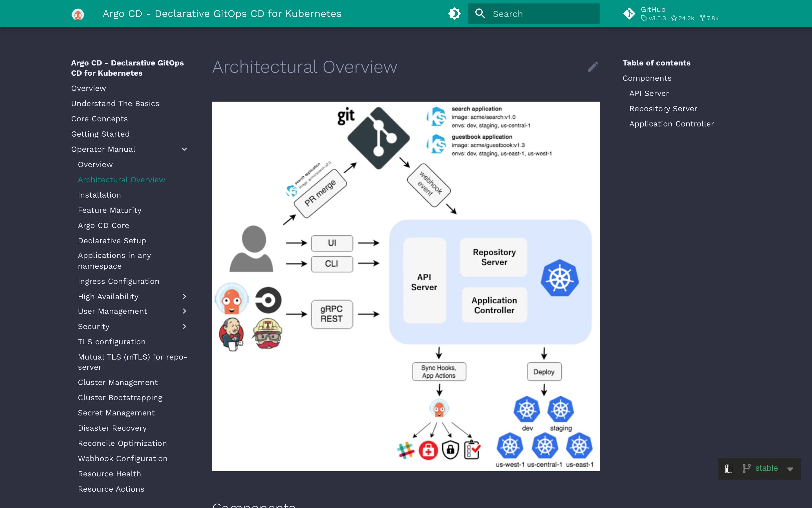Toggle the dark/light theme icon
Screen dimensions: 812x508
click(x=454, y=14)
